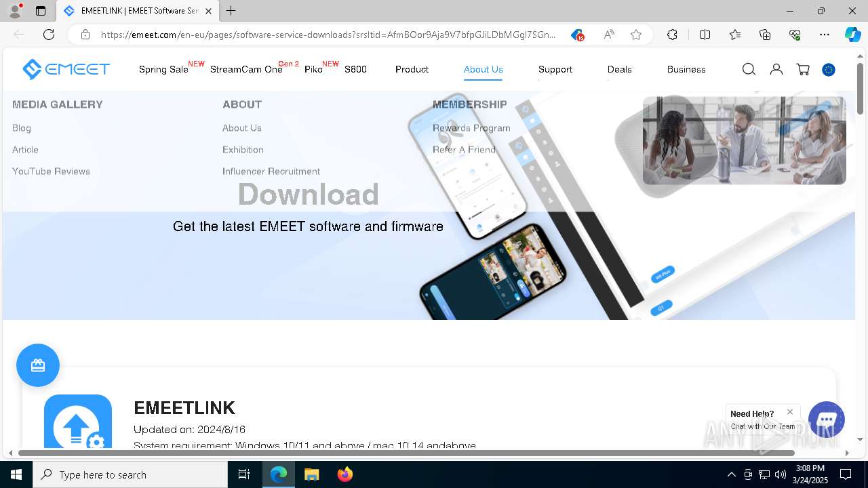The image size is (868, 488).
Task: Change region via EU flag icon
Action: pos(829,69)
